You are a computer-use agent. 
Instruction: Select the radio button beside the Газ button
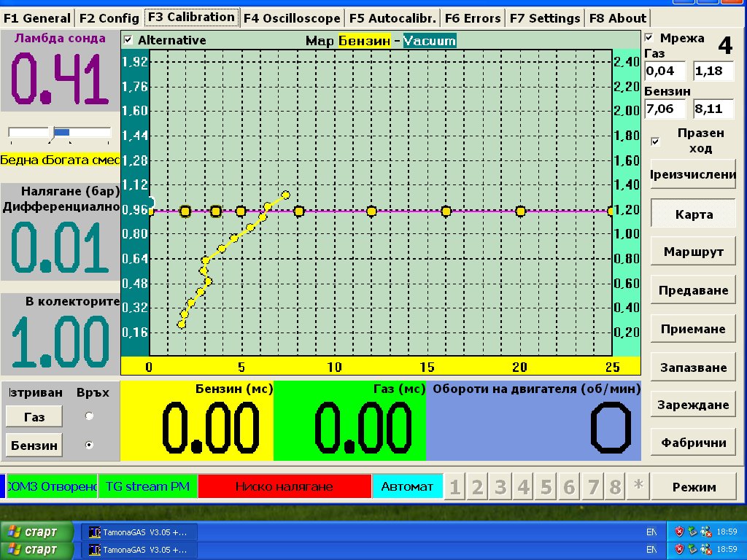(x=90, y=416)
